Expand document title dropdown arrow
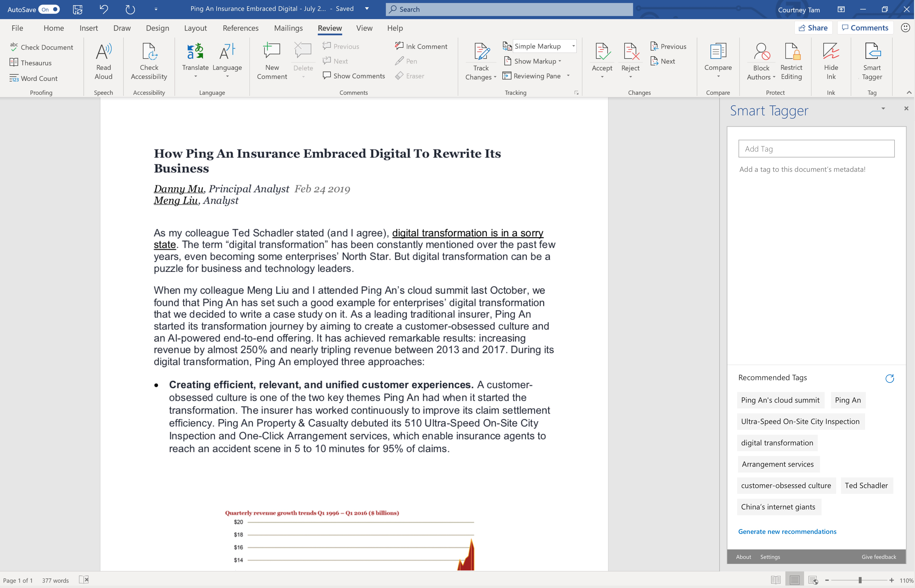Screen dimensions: 915x588 367,9
